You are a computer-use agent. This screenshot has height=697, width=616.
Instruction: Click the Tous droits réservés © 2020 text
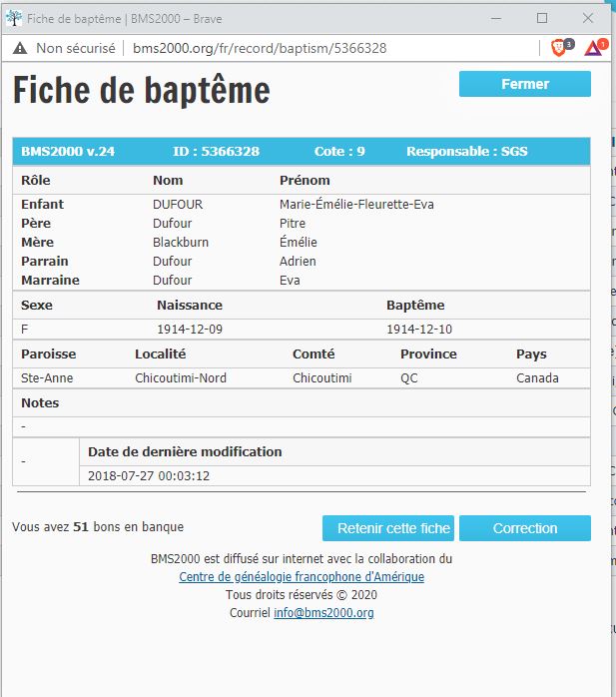point(302,595)
